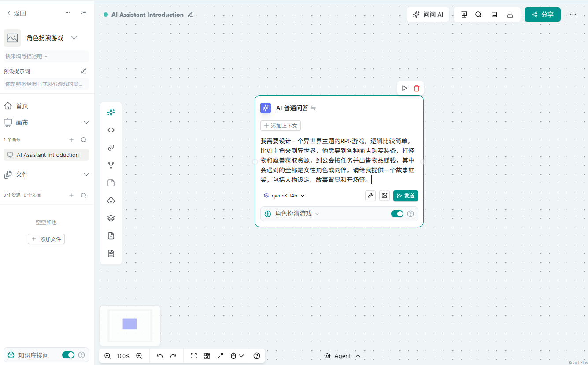Viewport: 588px width, 365px height.
Task: Click the AI sparkle icon in vertical toolbar
Action: click(111, 112)
